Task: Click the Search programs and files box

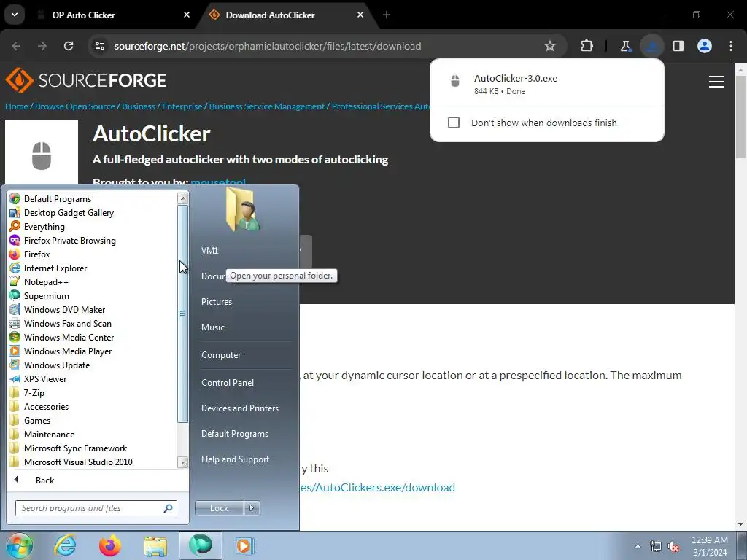Action: [x=96, y=508]
